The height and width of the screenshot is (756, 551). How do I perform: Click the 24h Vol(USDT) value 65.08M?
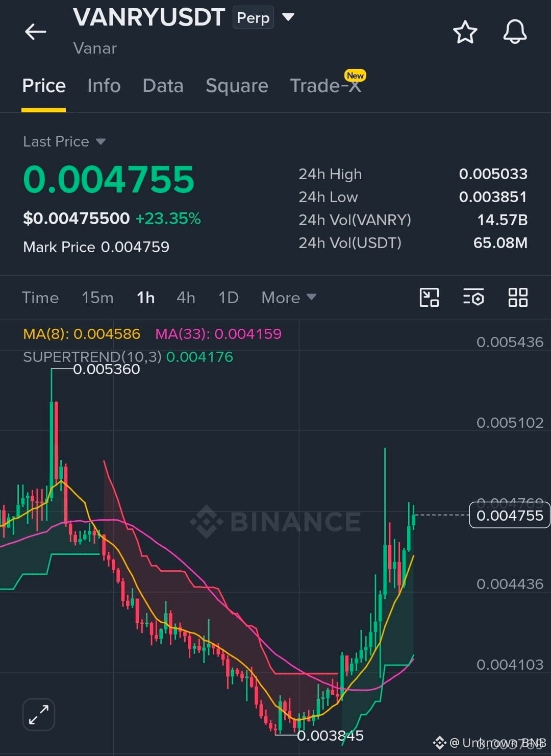tap(500, 243)
